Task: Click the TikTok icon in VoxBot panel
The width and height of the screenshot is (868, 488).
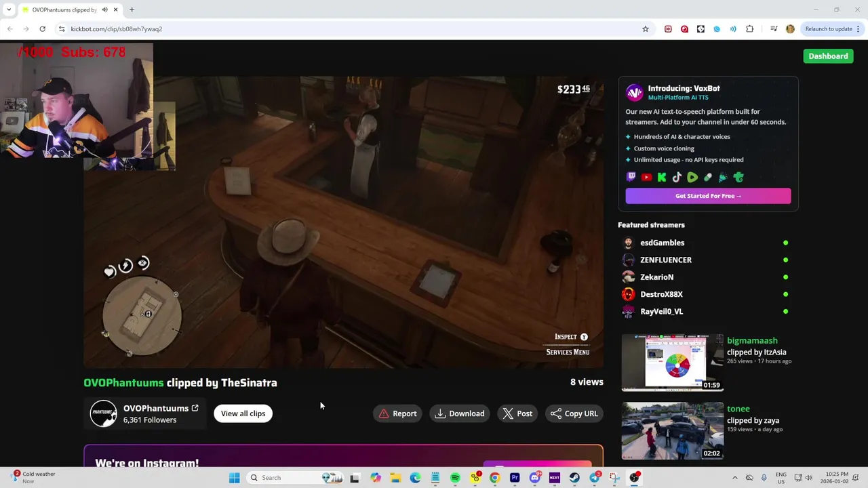Action: tap(677, 177)
